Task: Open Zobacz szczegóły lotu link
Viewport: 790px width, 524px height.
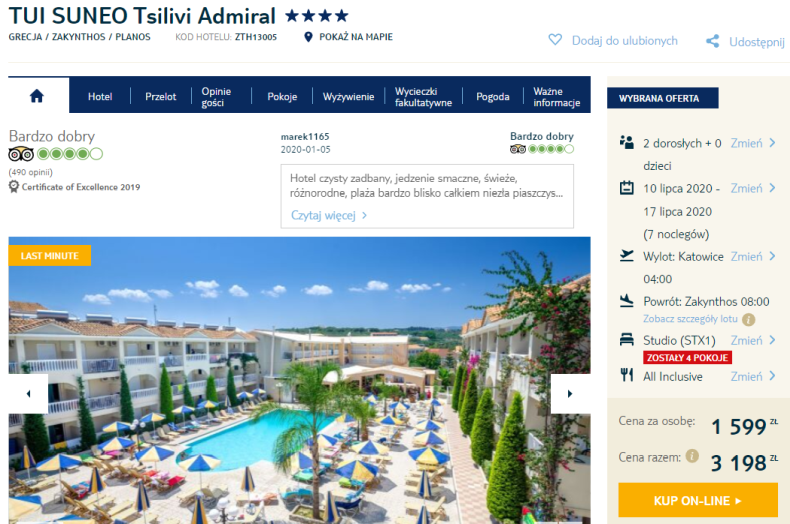Action: click(x=690, y=319)
